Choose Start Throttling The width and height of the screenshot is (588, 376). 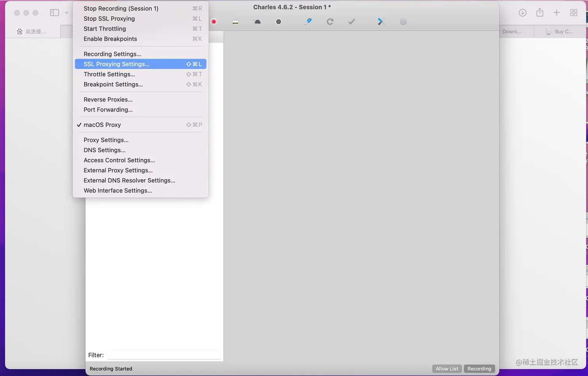tap(140, 28)
